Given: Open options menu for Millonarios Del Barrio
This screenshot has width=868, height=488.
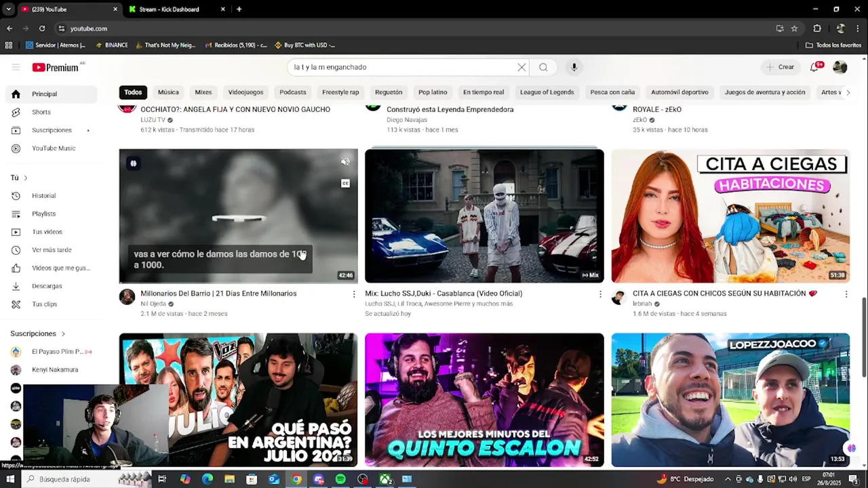Looking at the screenshot, I should 353,294.
